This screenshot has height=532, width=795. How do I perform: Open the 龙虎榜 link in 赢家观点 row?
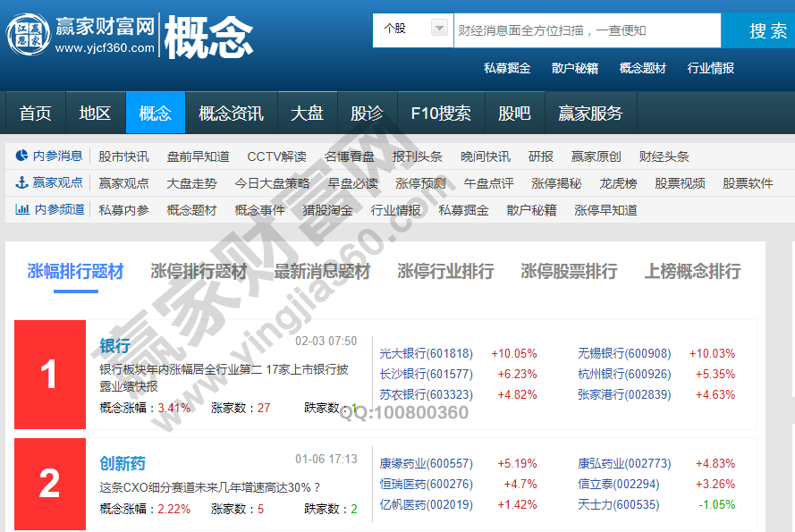click(x=618, y=183)
